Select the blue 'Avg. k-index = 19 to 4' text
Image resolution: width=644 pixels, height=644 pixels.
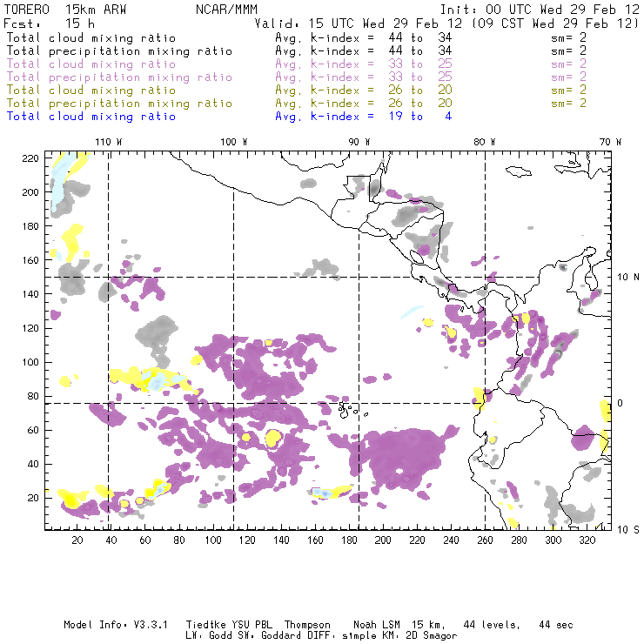pos(364,117)
